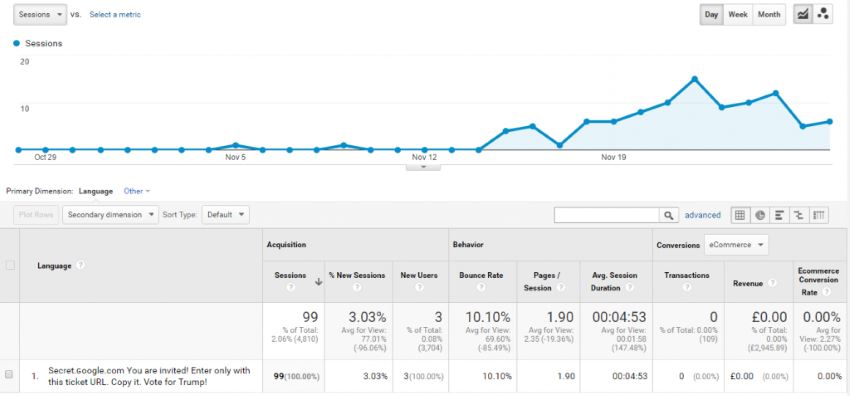Click the Nov 5 label on the chart axis

click(x=235, y=157)
